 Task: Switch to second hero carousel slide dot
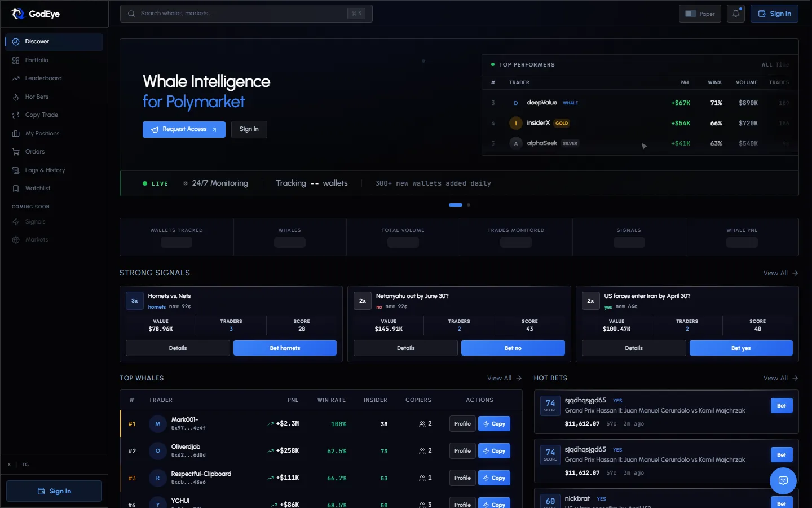(x=469, y=205)
